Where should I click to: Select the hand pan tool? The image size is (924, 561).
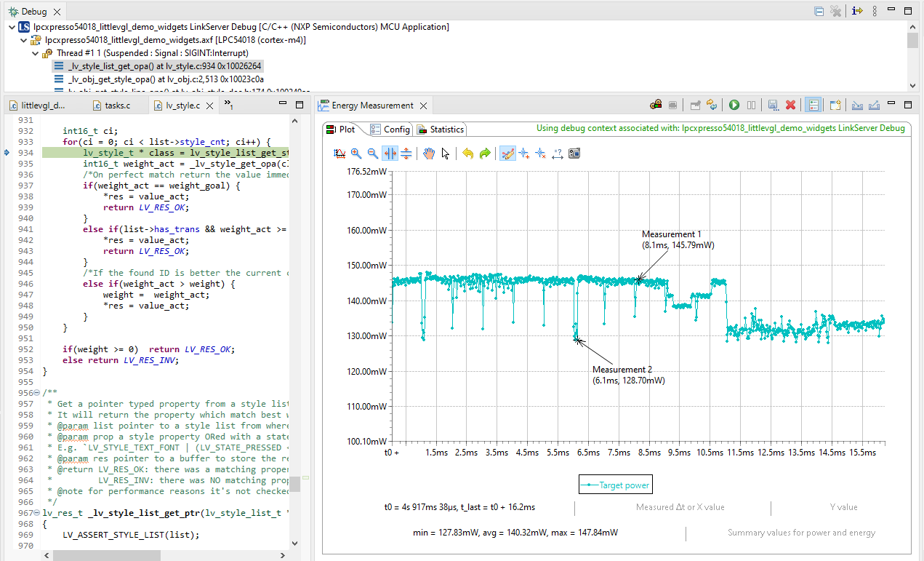point(429,154)
